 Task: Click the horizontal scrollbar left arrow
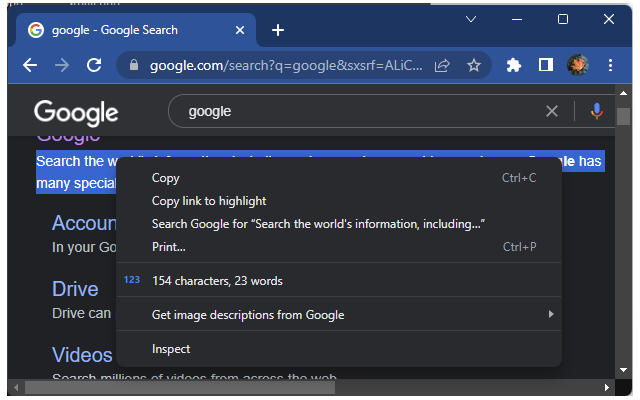coord(16,387)
